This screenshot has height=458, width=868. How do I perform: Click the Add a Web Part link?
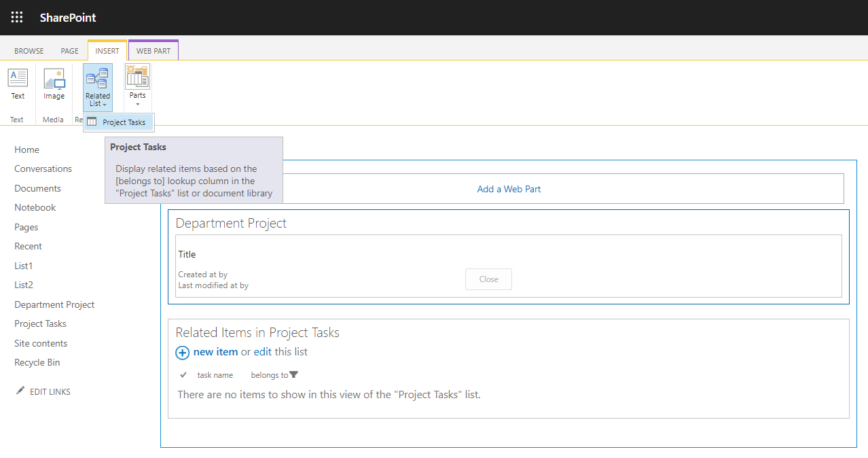click(509, 189)
